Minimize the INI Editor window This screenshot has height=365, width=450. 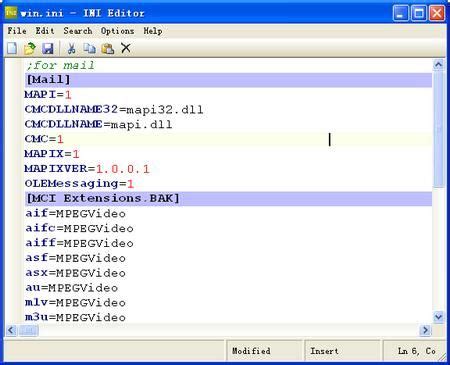click(x=400, y=13)
